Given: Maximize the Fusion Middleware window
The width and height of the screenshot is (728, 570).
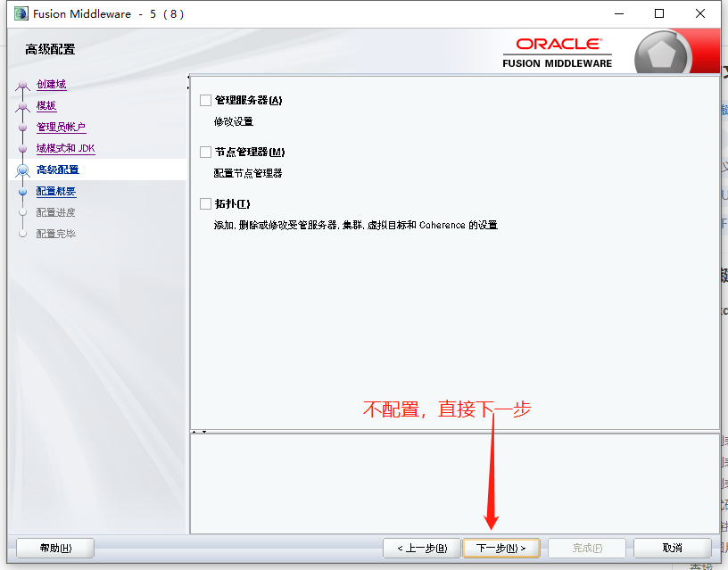Looking at the screenshot, I should 659,14.
